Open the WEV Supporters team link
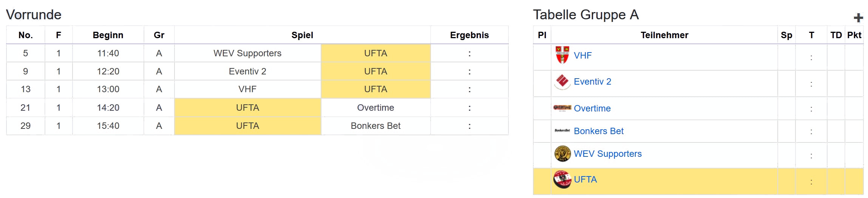The height and width of the screenshot is (198, 868). coord(607,154)
